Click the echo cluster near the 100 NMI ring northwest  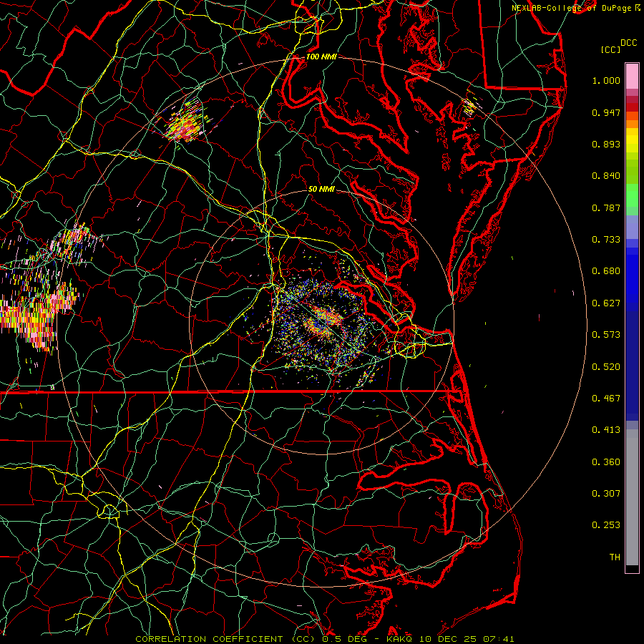(x=187, y=120)
